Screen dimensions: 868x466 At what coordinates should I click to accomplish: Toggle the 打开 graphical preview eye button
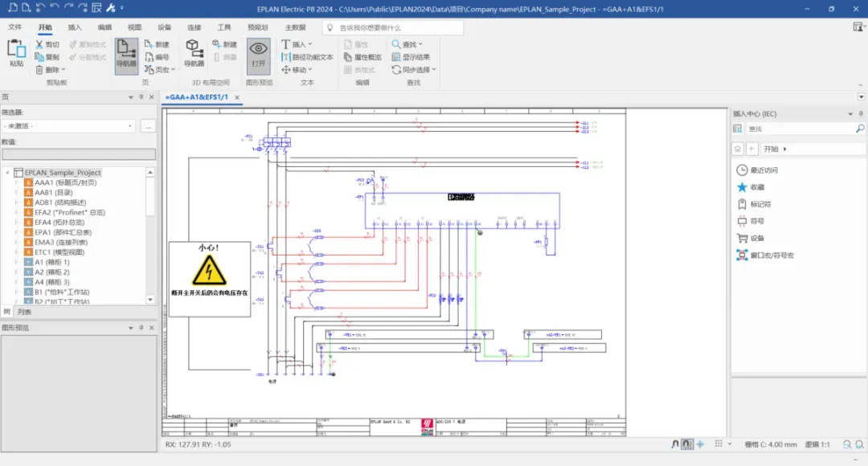259,55
